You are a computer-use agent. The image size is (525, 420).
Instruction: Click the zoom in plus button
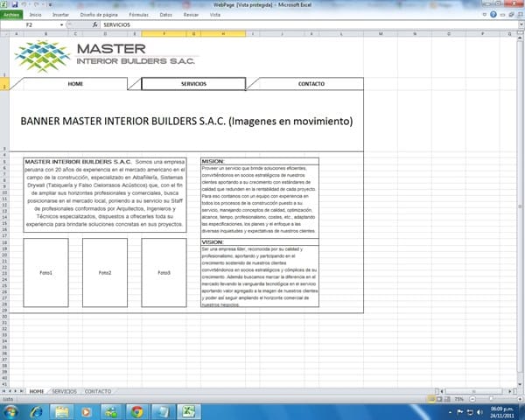click(520, 399)
